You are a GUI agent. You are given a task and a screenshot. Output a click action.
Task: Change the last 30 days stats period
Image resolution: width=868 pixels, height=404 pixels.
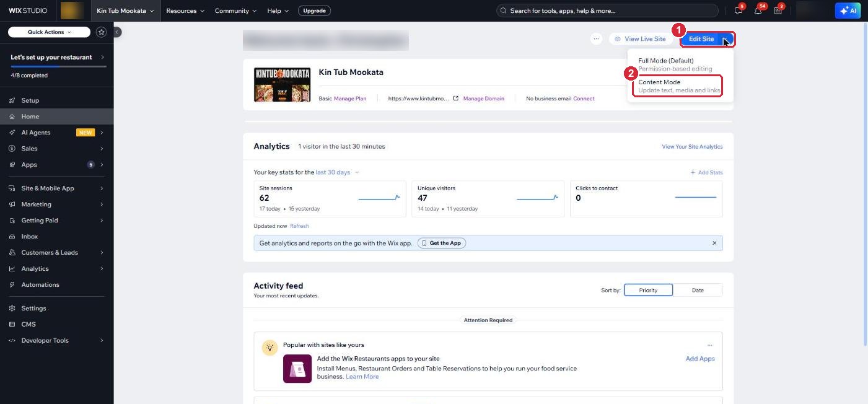pyautogui.click(x=337, y=172)
